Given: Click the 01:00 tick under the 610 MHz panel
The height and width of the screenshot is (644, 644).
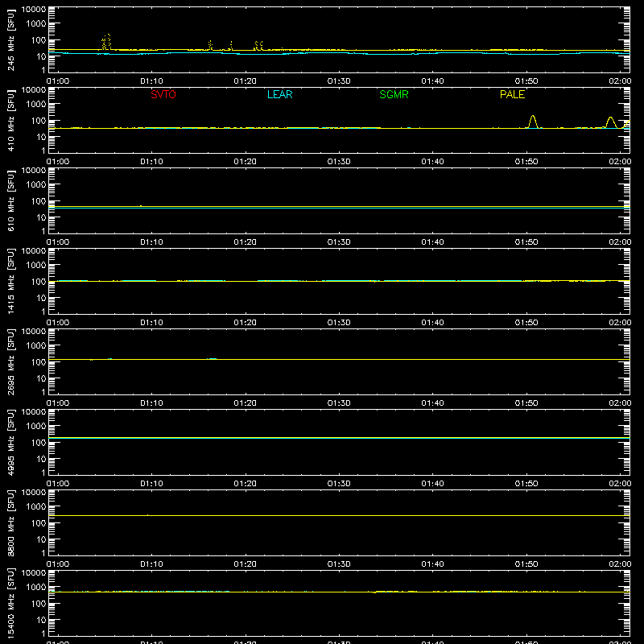Looking at the screenshot, I should [58, 242].
